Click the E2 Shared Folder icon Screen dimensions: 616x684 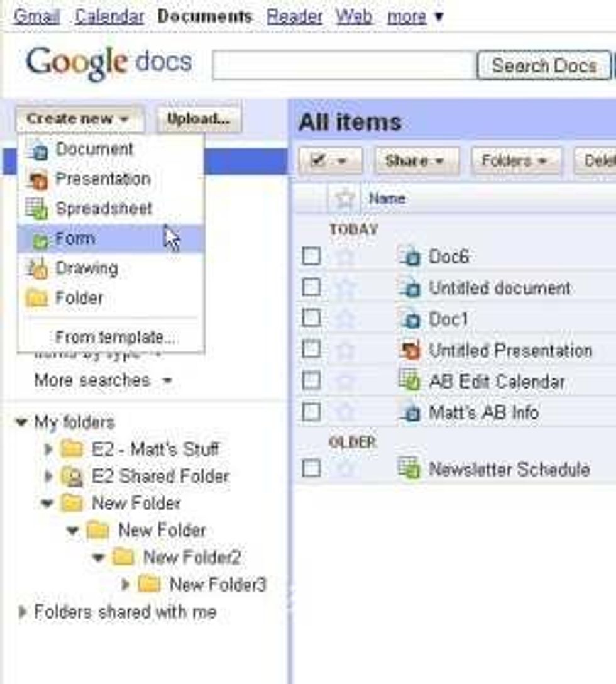pyautogui.click(x=72, y=477)
